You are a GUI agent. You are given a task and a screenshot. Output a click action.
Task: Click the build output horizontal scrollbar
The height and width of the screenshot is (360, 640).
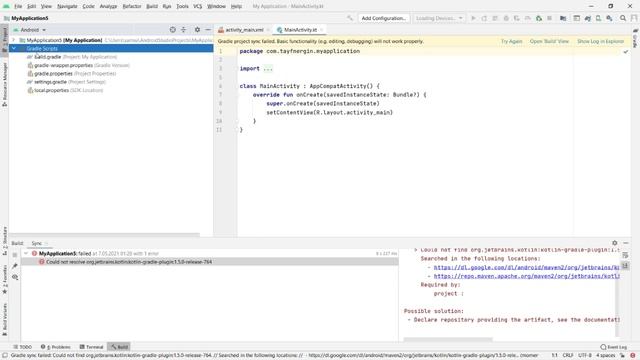pos(448,339)
